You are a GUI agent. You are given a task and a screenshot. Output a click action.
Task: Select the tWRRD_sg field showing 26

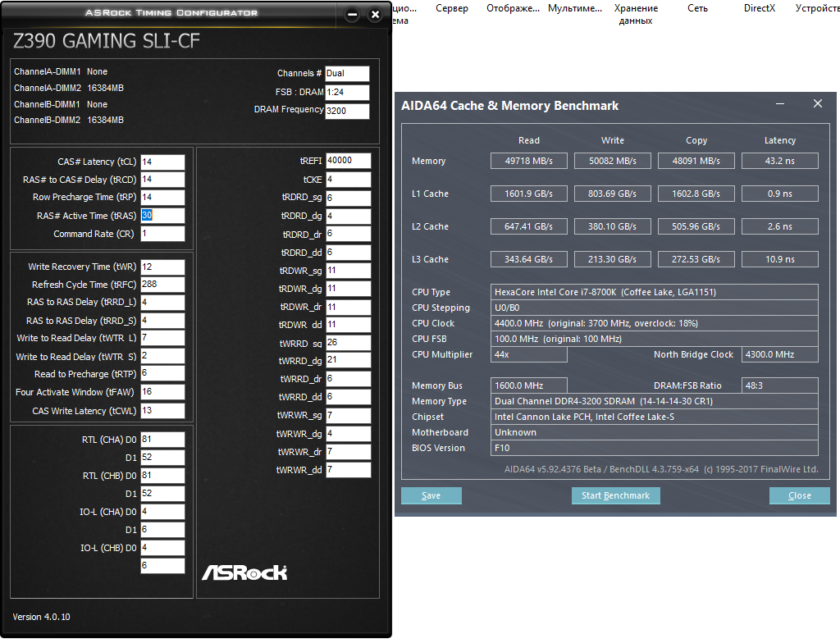[348, 343]
